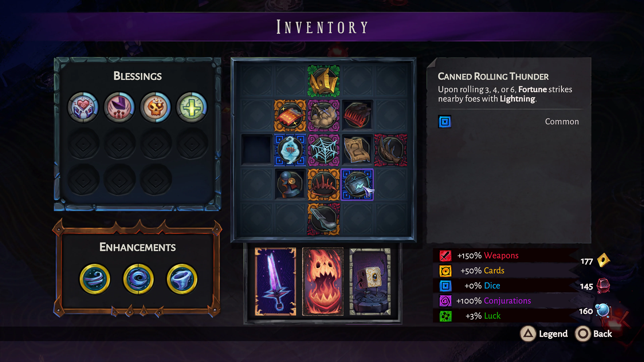Select the flaming skull blessing
Viewport: 644px width, 362px height.
point(155,107)
